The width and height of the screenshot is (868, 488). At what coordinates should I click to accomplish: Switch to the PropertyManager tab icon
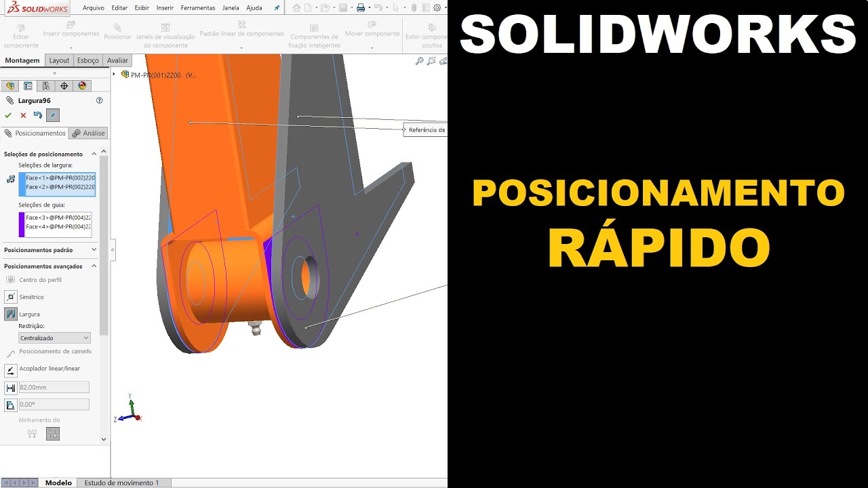pyautogui.click(x=28, y=86)
